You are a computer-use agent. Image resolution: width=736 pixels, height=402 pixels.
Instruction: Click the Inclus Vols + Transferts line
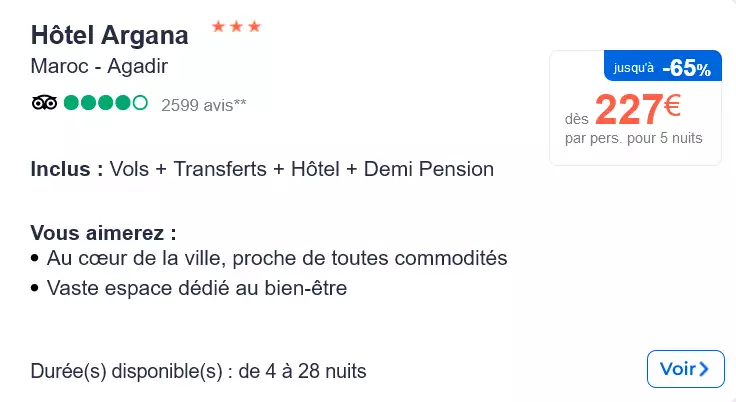262,169
